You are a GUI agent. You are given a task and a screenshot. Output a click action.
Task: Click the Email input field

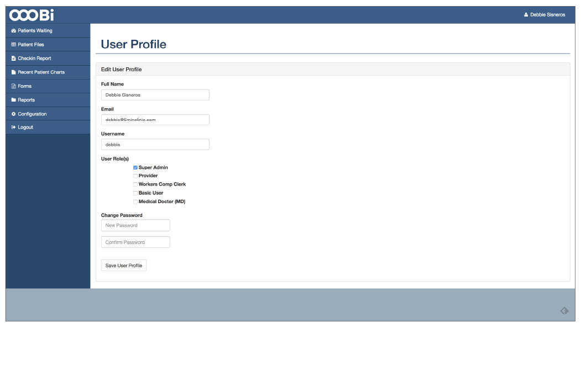(155, 120)
